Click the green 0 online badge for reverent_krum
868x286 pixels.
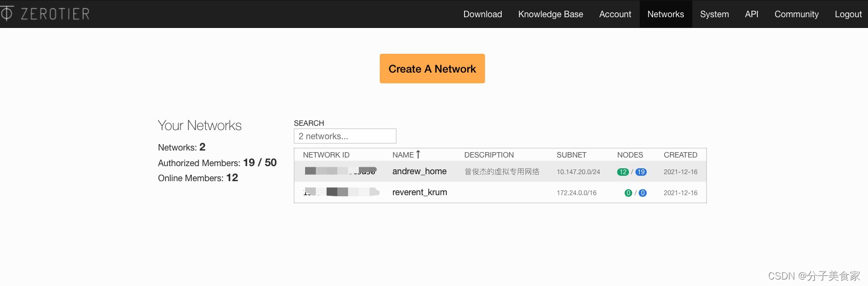pos(628,193)
